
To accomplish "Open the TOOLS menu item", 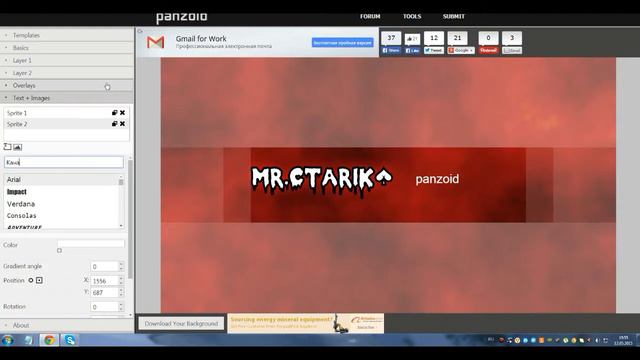I will (x=412, y=16).
